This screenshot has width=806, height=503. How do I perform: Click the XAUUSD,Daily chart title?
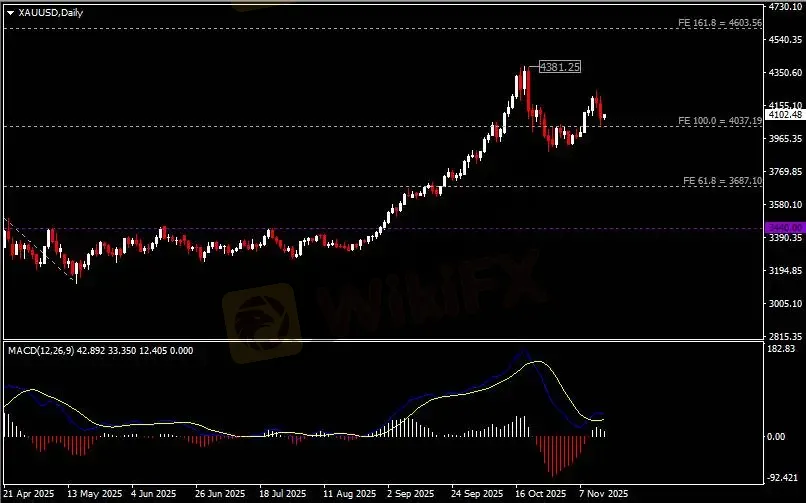click(50, 13)
